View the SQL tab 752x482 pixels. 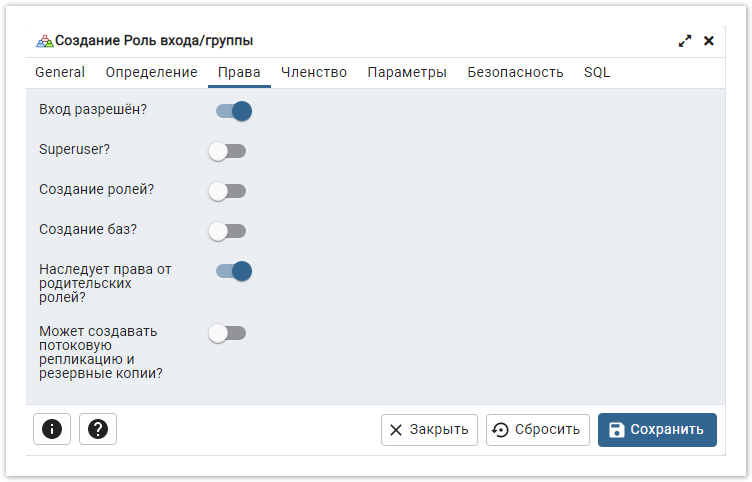597,72
